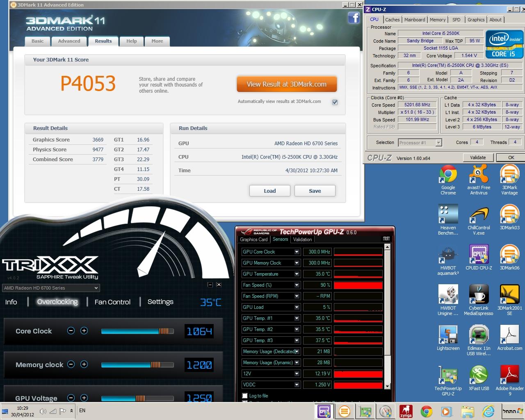Open 3DMark03 desktop icon
The height and width of the screenshot is (420, 525).
tap(509, 217)
